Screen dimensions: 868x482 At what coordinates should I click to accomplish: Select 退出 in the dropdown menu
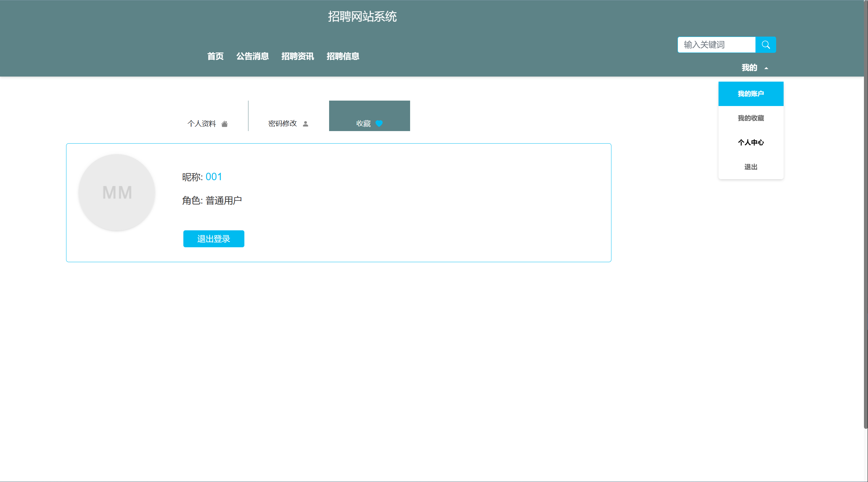click(x=751, y=167)
